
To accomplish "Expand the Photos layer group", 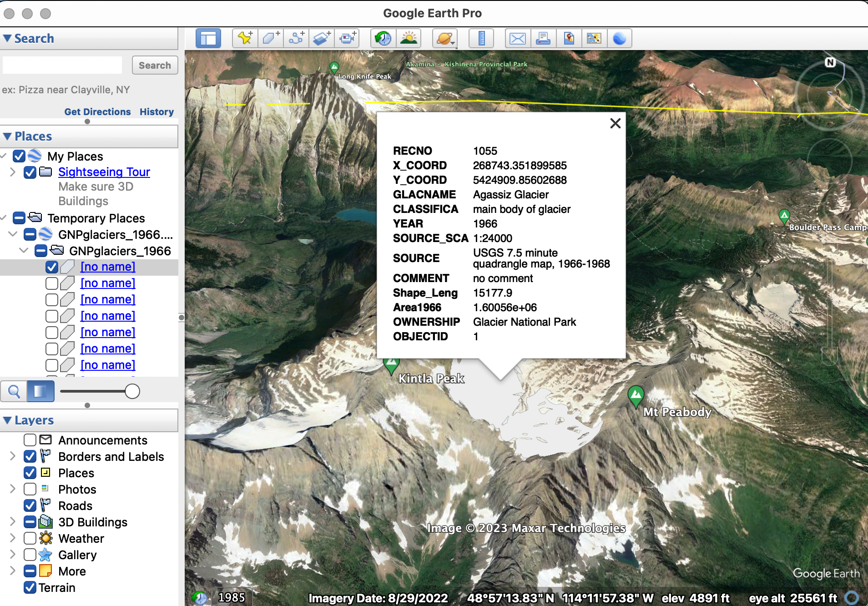I will (x=13, y=489).
